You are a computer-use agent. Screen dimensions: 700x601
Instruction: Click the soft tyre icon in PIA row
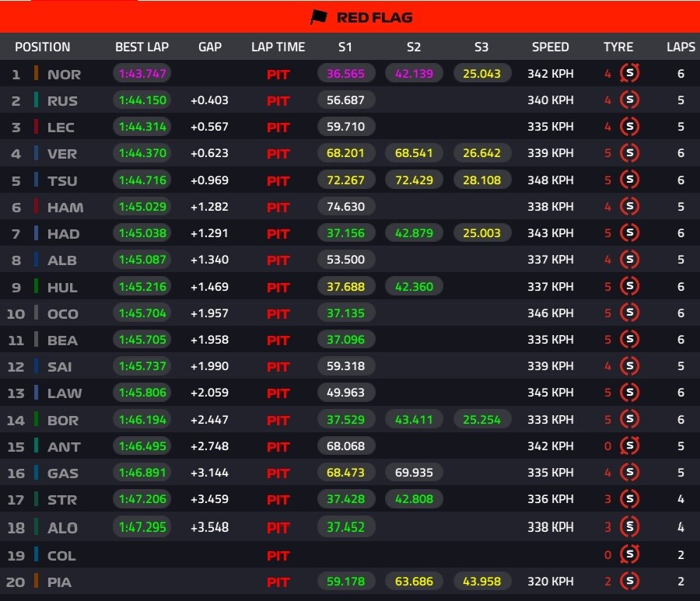click(629, 582)
